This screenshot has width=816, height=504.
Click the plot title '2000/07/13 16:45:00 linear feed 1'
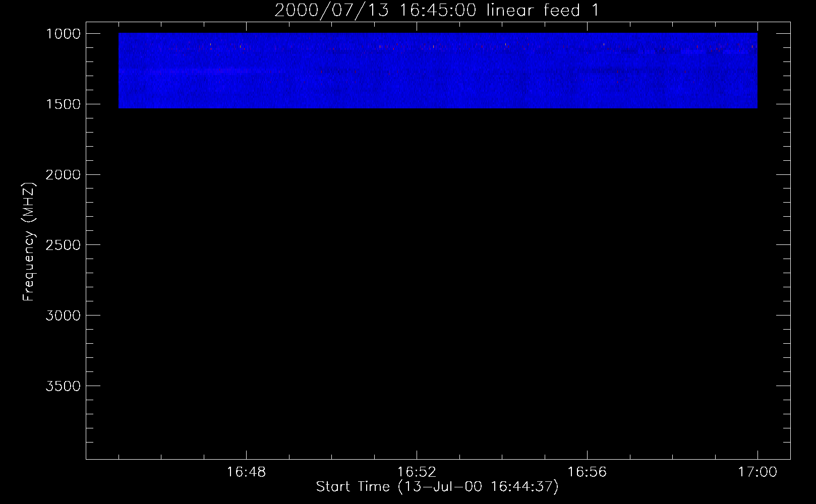pos(437,10)
